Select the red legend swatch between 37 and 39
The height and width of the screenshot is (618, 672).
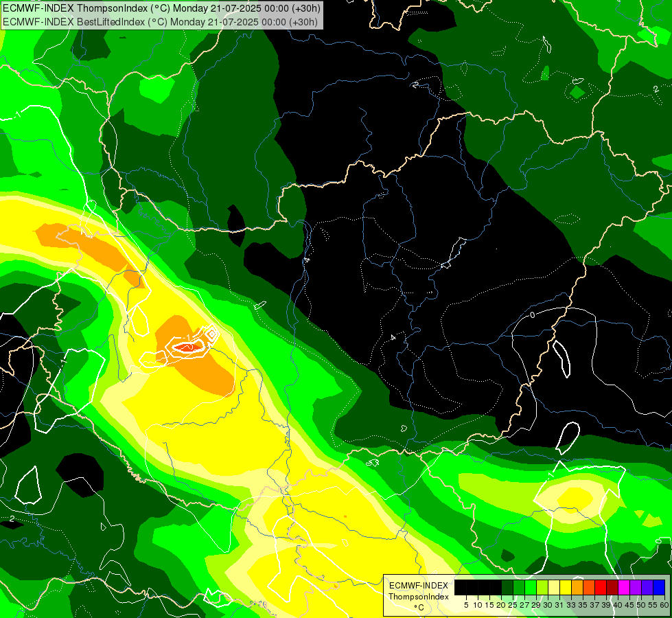(x=600, y=587)
